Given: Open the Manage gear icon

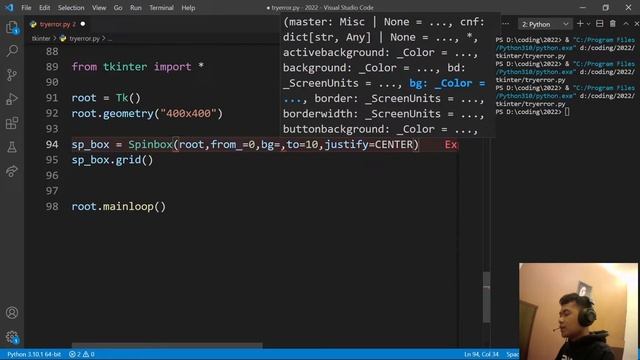Looking at the screenshot, I should 12,337.
